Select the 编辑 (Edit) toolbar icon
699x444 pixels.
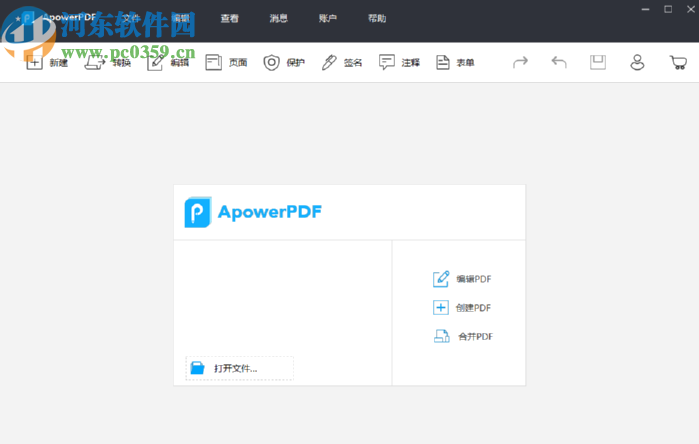[x=155, y=63]
